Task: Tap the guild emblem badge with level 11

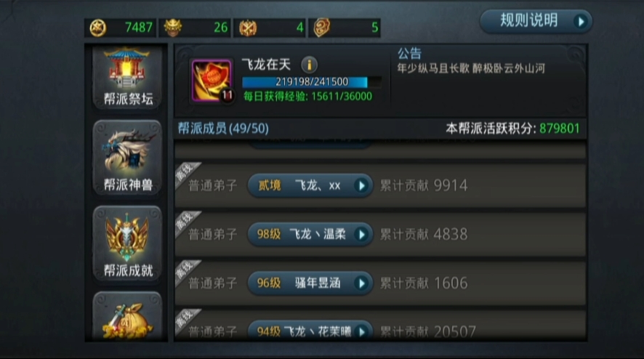Action: click(x=212, y=81)
